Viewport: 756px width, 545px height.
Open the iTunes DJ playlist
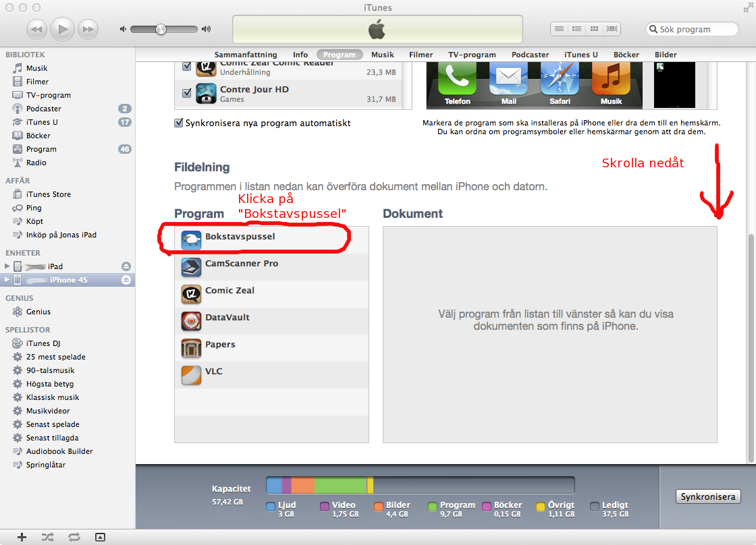67,343
